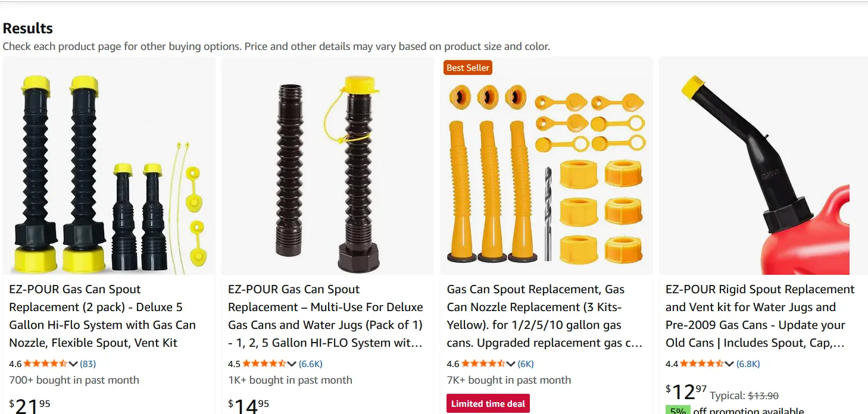Click the 4.4 star rating icons of Rigid Spout
868x414 pixels.
pyautogui.click(x=702, y=363)
